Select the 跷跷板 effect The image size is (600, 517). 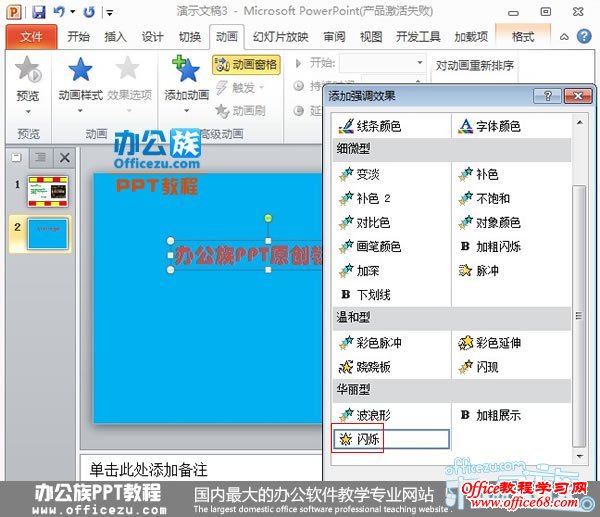coord(391,367)
